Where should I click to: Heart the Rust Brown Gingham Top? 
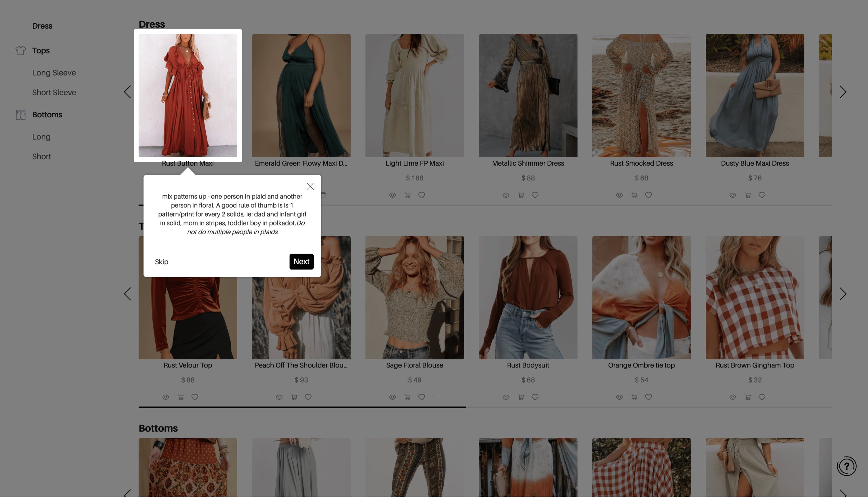(x=762, y=397)
